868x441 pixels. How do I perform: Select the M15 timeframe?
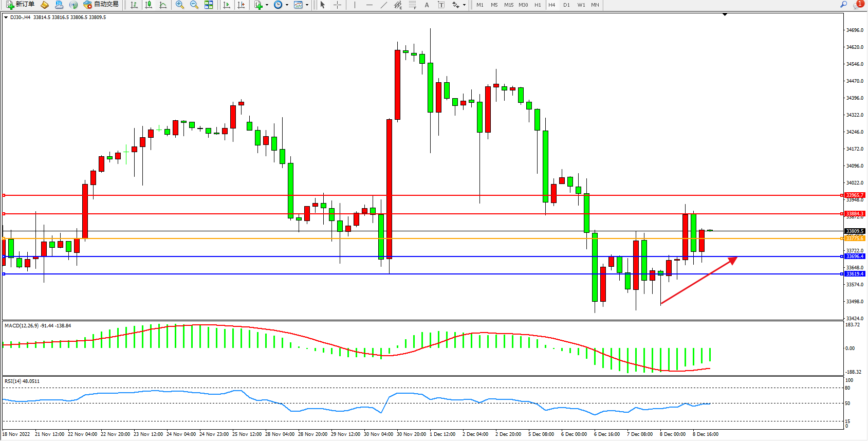click(508, 5)
